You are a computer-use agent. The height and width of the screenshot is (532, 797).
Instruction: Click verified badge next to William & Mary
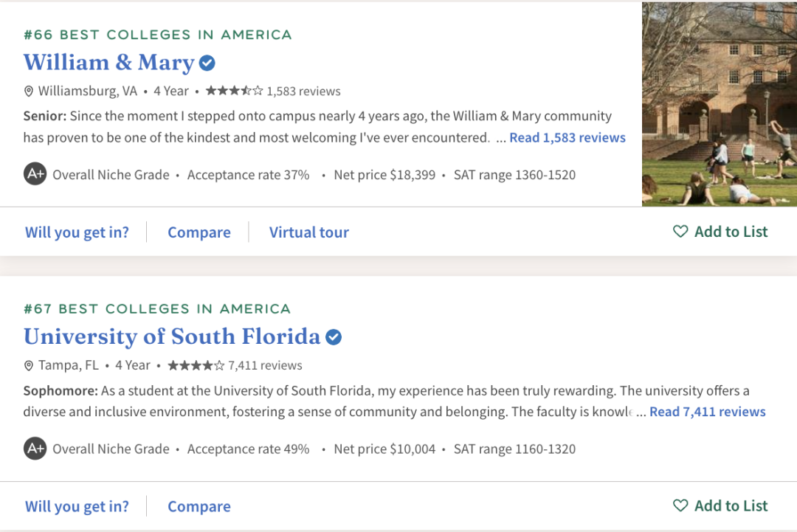(207, 63)
